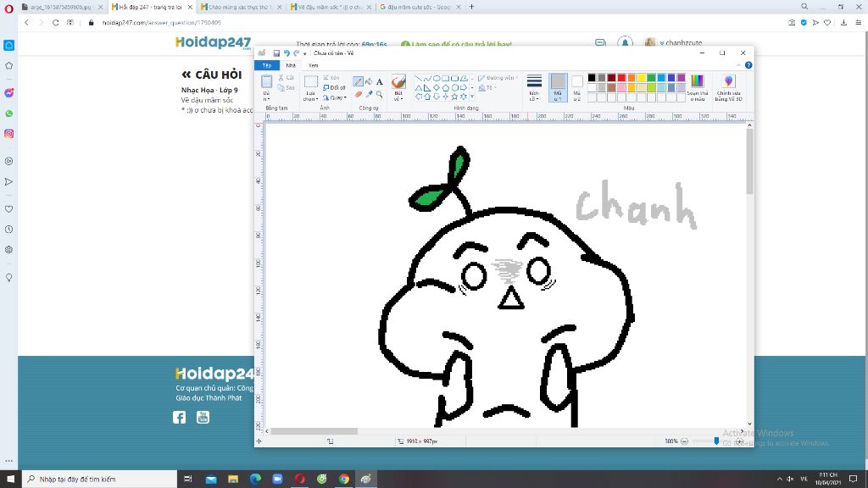The image size is (868, 488).
Task: Collapse the Paint ribbon chevron
Action: click(x=738, y=64)
